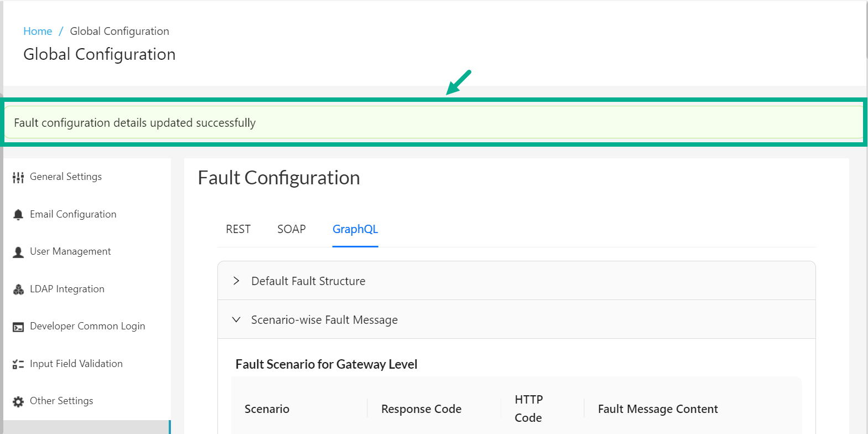868x434 pixels.
Task: Open the Other Settings gear icon
Action: 18,400
